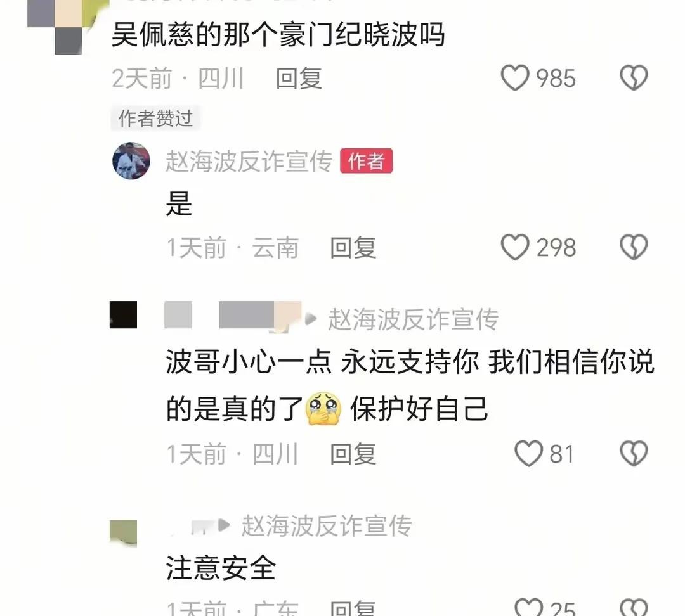Reply to the author's 云南 comment
The width and height of the screenshot is (685, 616).
pos(353,248)
